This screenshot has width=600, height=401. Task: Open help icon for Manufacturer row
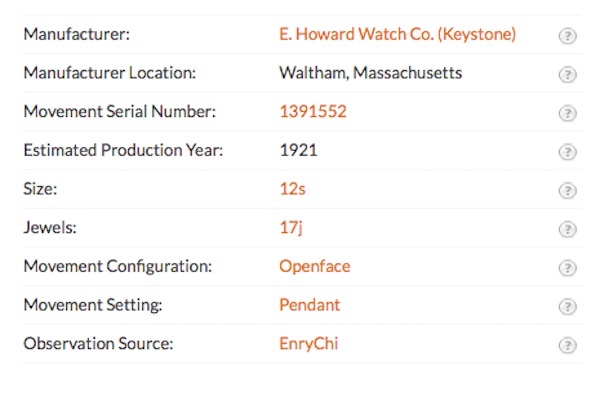(x=567, y=36)
